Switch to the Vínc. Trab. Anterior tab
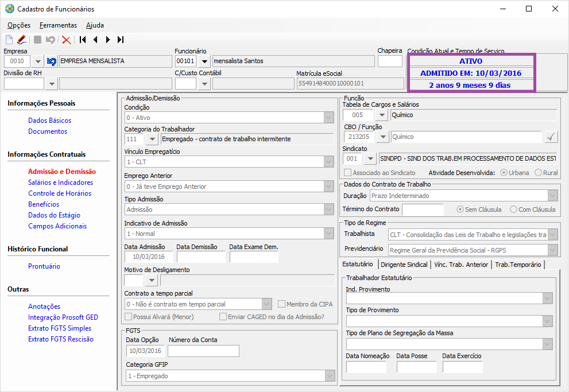Image resolution: width=569 pixels, height=392 pixels. [461, 265]
